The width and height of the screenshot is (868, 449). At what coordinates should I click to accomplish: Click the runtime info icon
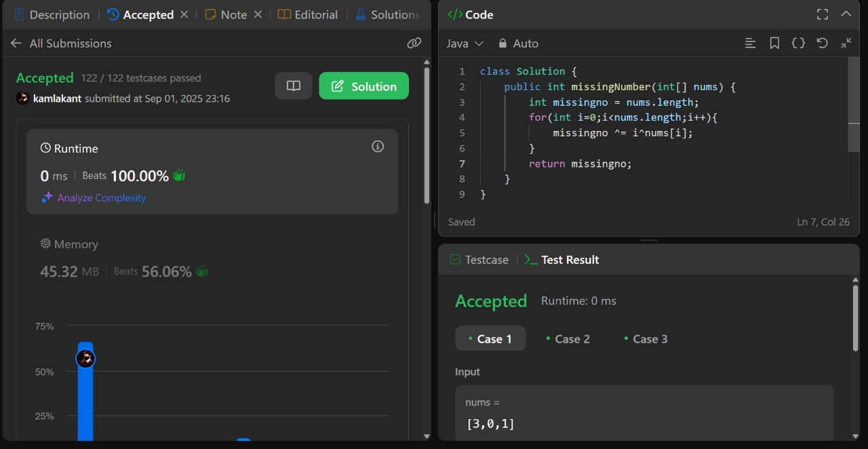[x=378, y=147]
